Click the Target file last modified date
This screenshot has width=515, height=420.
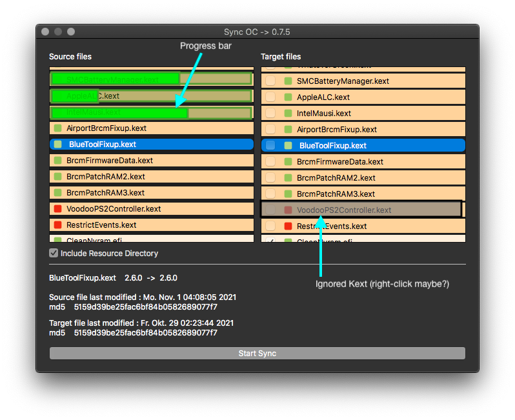[x=187, y=323]
